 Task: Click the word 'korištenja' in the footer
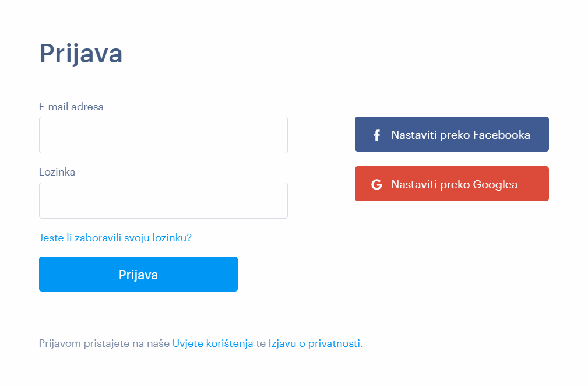pos(230,343)
